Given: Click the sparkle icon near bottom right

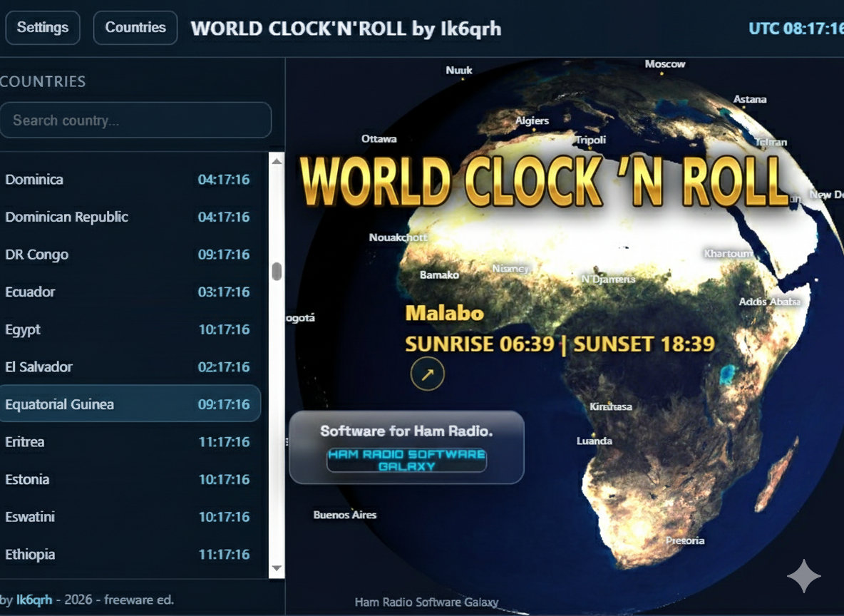Looking at the screenshot, I should [804, 577].
